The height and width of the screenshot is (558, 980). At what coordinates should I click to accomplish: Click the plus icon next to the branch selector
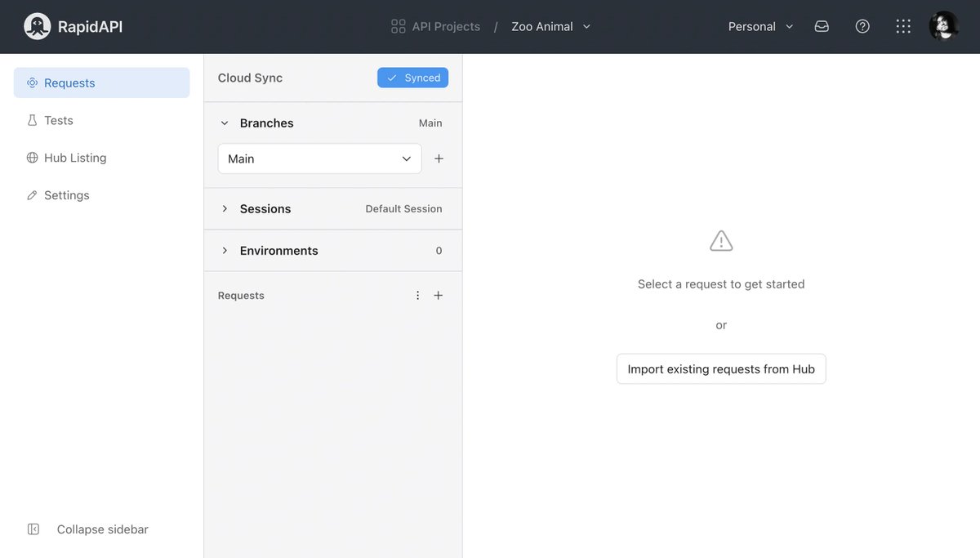(x=439, y=158)
